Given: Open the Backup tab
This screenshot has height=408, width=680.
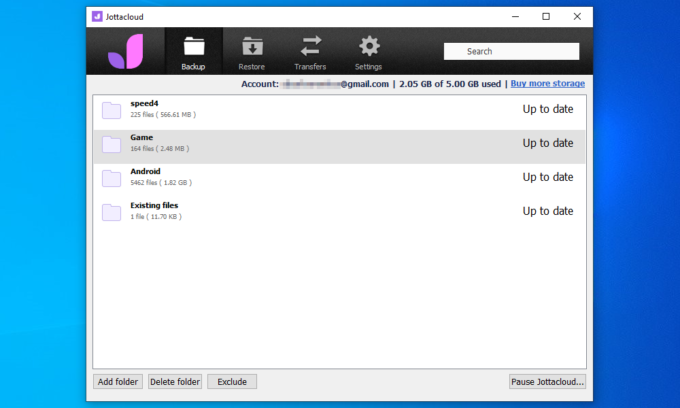Looking at the screenshot, I should click(x=193, y=52).
